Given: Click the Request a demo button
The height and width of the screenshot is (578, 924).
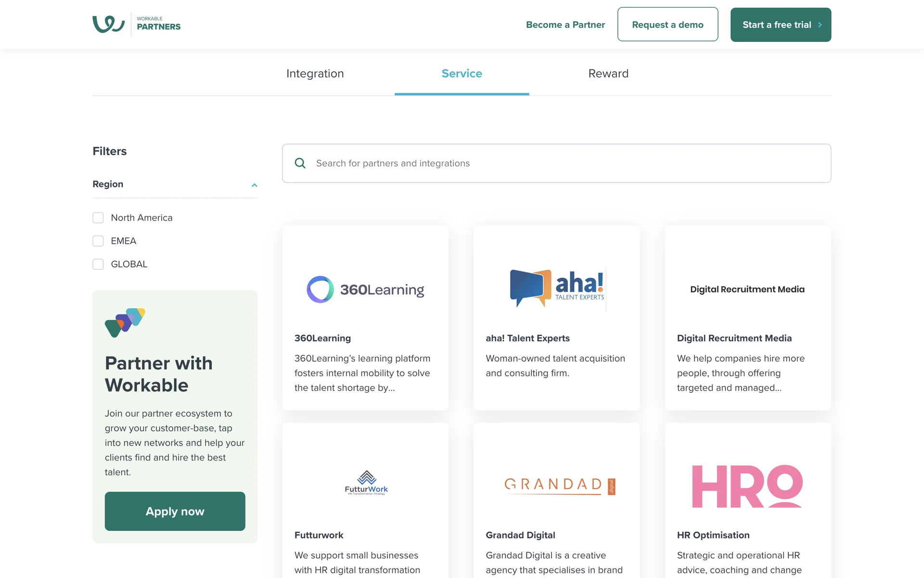Looking at the screenshot, I should [667, 25].
